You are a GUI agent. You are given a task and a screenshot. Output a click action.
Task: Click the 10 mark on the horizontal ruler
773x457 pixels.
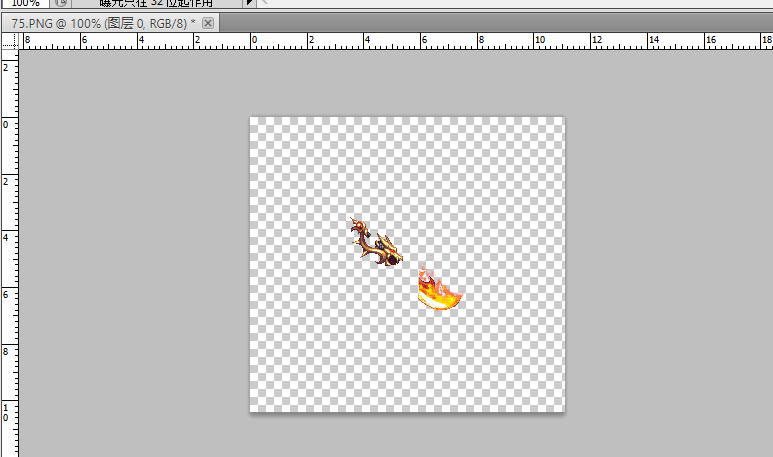(x=540, y=41)
